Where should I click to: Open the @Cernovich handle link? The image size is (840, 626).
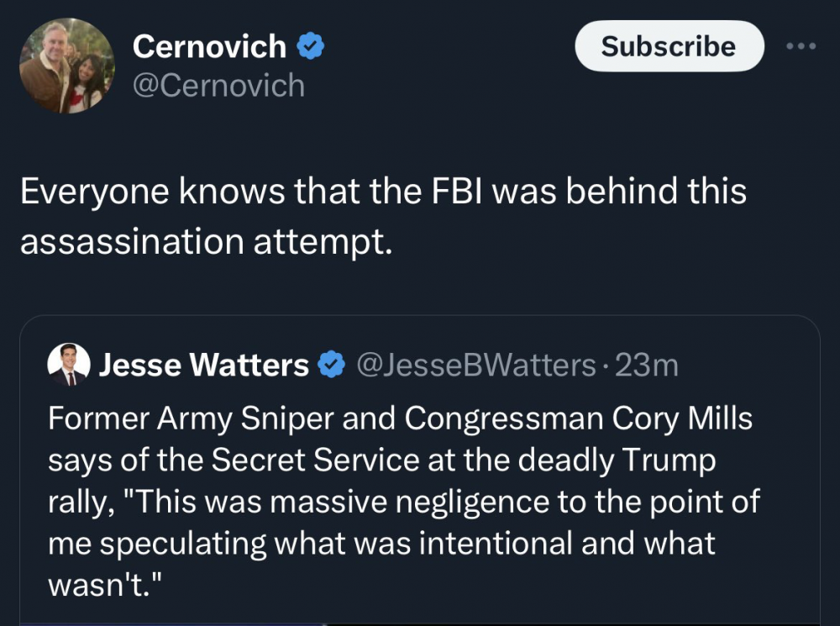coord(218,86)
